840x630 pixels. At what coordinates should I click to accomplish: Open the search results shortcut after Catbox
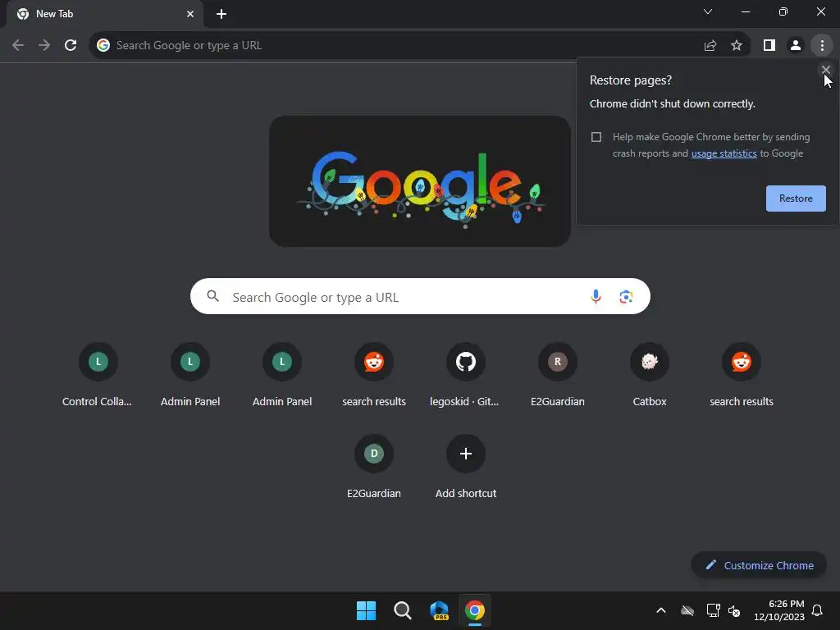coord(742,375)
